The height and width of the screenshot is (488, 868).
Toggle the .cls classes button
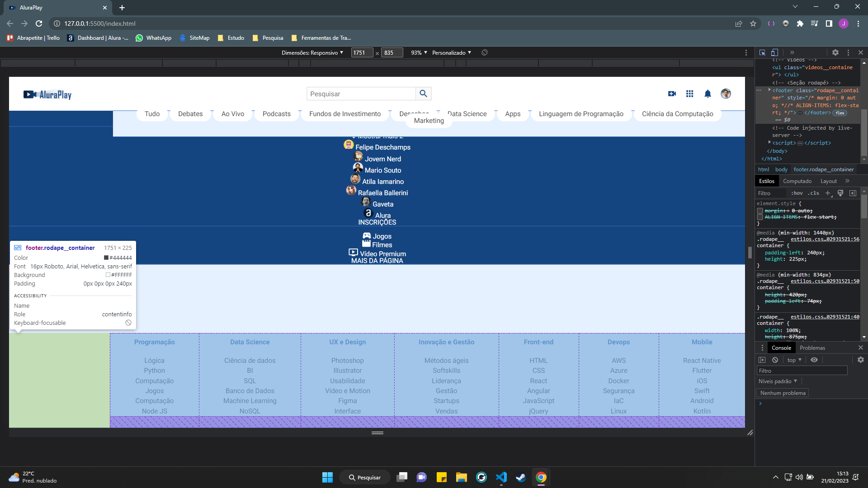pyautogui.click(x=814, y=193)
